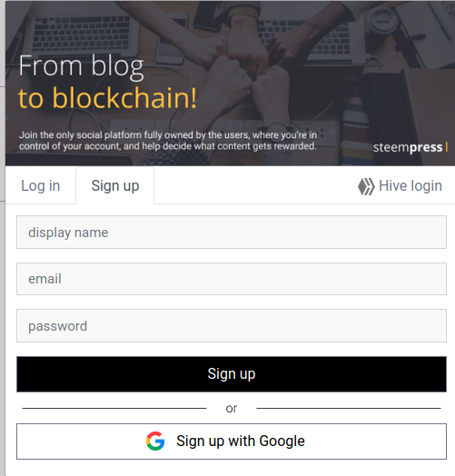Image resolution: width=455 pixels, height=476 pixels.
Task: Focus the display name field
Action: 232,233
